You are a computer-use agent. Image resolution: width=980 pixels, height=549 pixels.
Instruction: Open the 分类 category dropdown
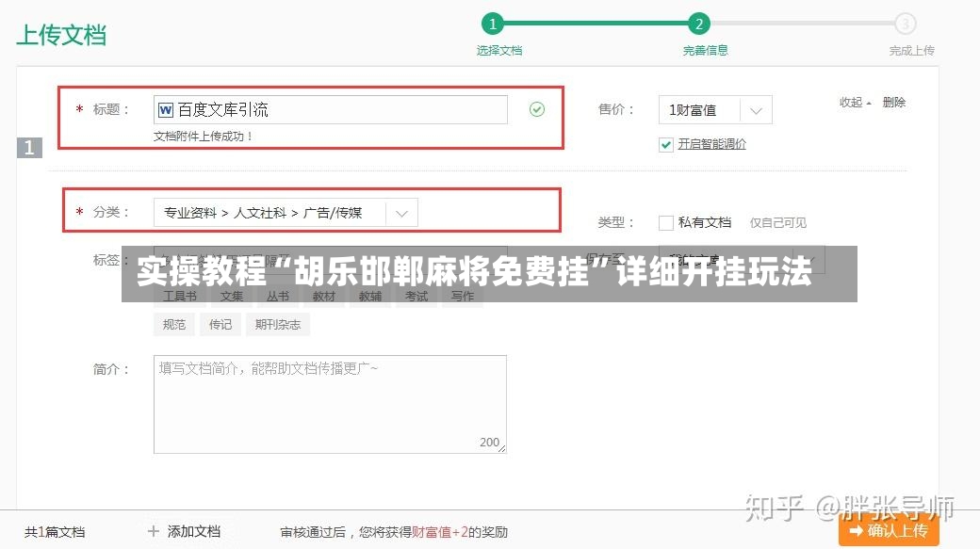click(286, 213)
